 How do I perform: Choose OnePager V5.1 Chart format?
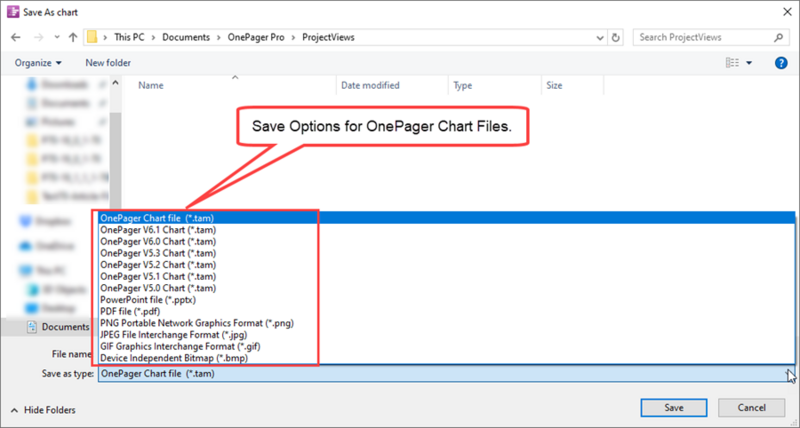click(446, 276)
